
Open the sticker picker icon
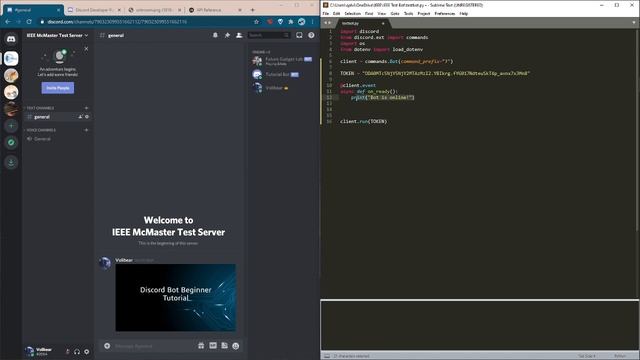224,346
